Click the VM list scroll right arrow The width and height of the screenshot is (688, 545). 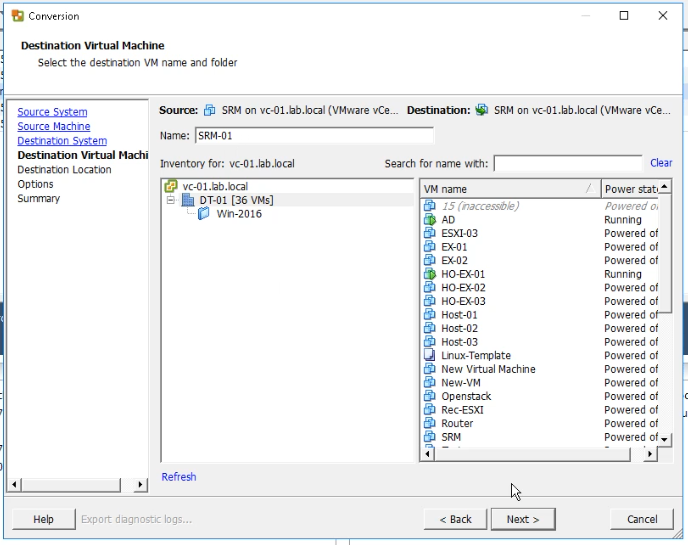click(x=651, y=454)
